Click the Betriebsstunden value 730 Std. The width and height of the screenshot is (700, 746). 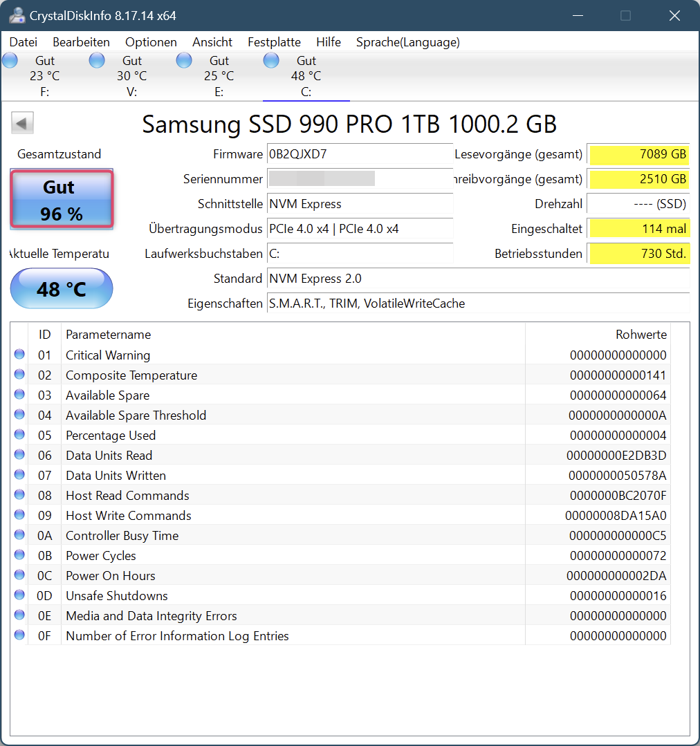(638, 254)
